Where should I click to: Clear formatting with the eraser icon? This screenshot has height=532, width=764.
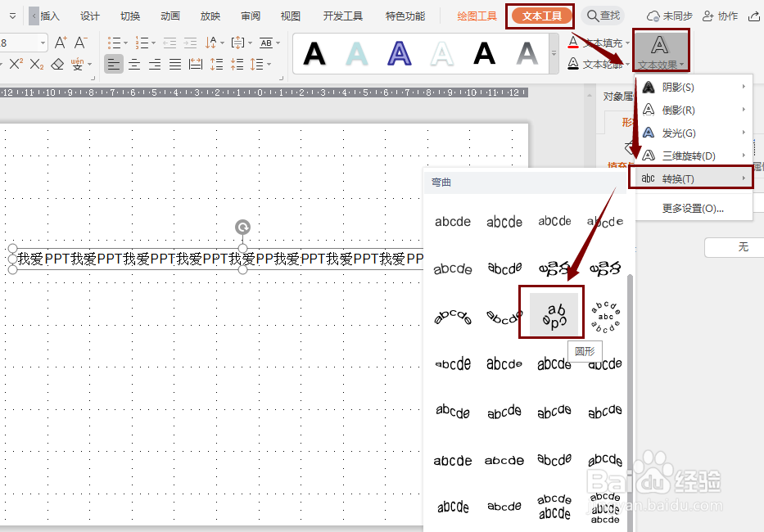click(x=57, y=64)
